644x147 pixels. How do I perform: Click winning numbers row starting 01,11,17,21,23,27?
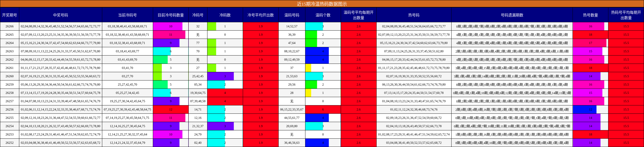tap(60, 68)
